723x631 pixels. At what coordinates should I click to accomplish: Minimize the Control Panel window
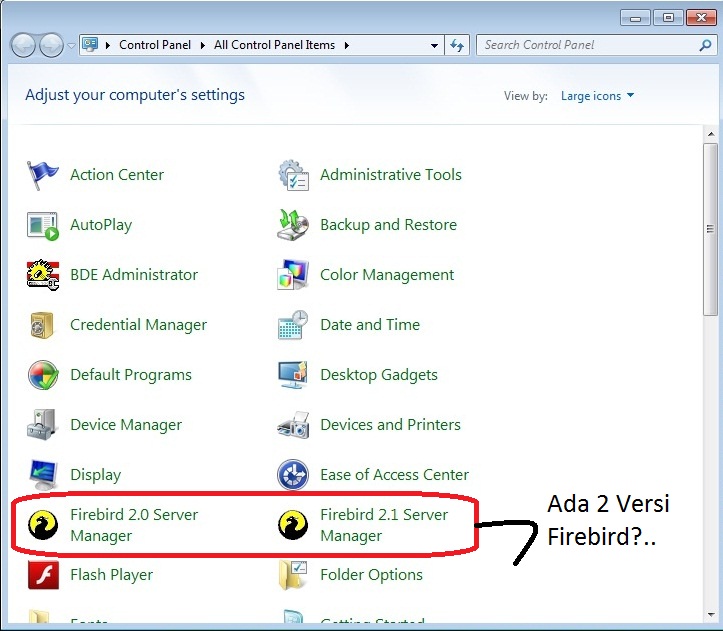635,18
